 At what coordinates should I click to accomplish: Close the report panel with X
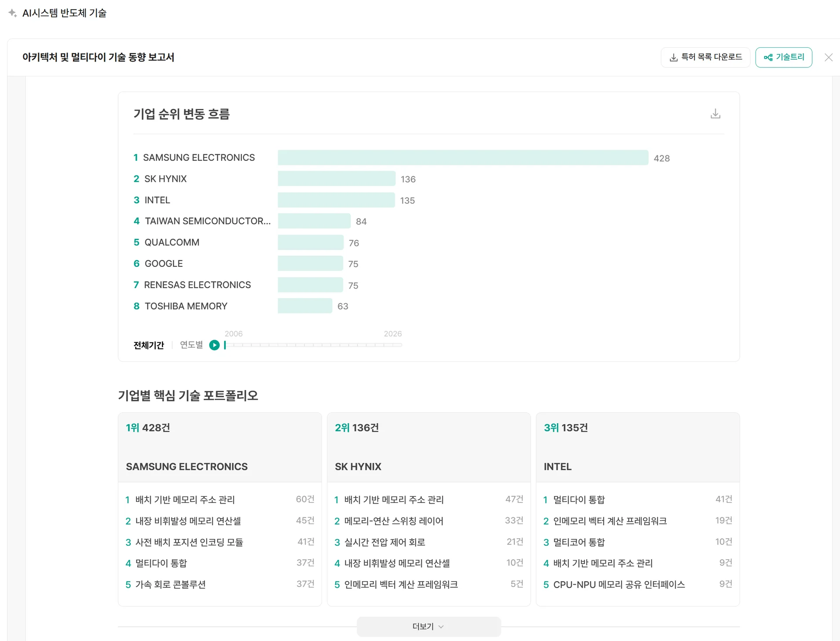pyautogui.click(x=828, y=57)
